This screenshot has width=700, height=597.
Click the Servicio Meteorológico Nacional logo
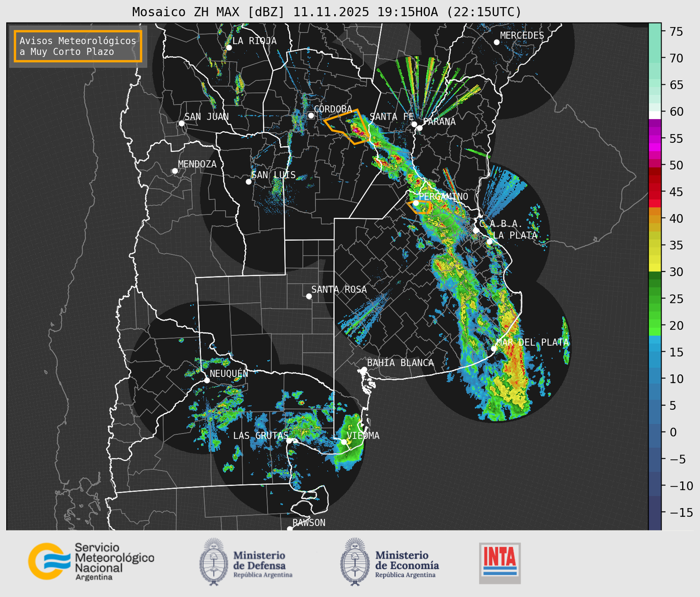point(91,561)
